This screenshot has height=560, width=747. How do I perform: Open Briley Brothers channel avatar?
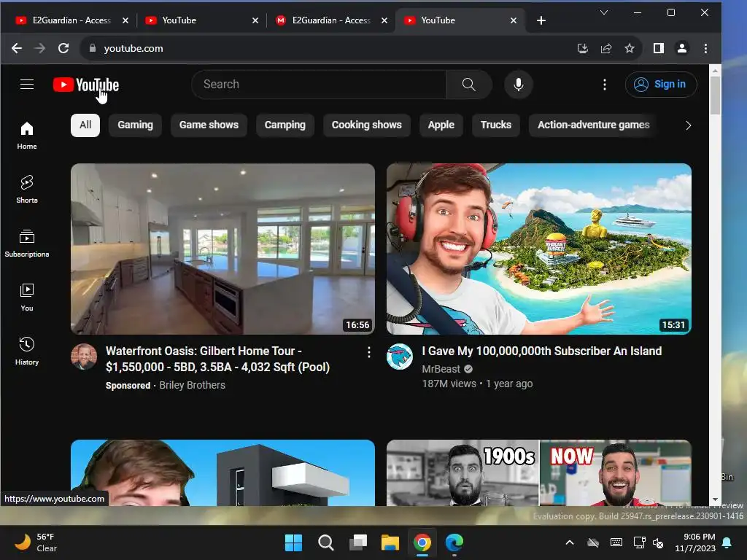pos(84,357)
